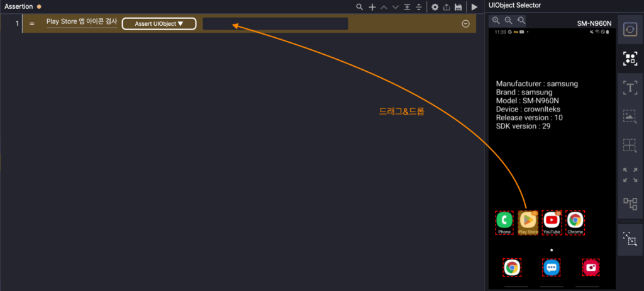Select the image region selector tool
This screenshot has width=644, height=291.
630,117
